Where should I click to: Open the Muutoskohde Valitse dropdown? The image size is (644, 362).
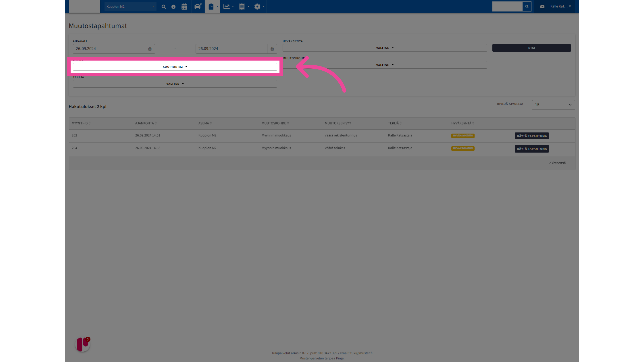[385, 65]
